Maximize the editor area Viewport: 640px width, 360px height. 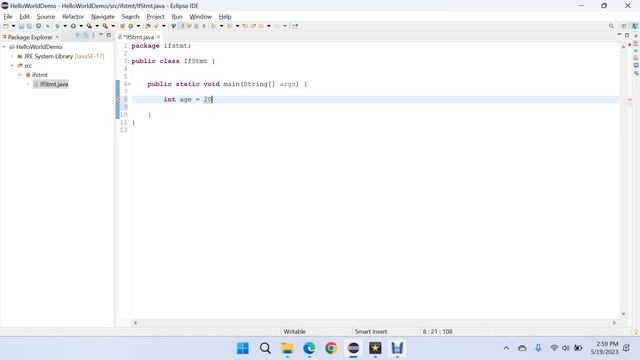pos(627,35)
